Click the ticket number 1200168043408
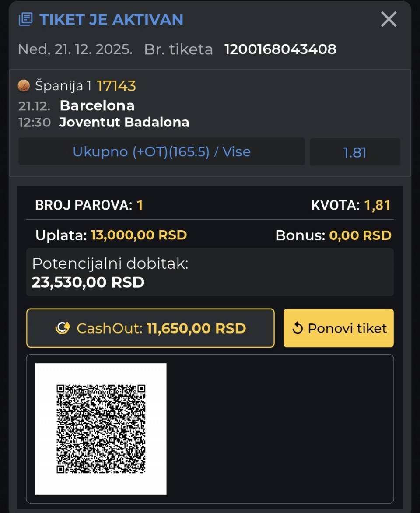The width and height of the screenshot is (420, 513). [280, 49]
